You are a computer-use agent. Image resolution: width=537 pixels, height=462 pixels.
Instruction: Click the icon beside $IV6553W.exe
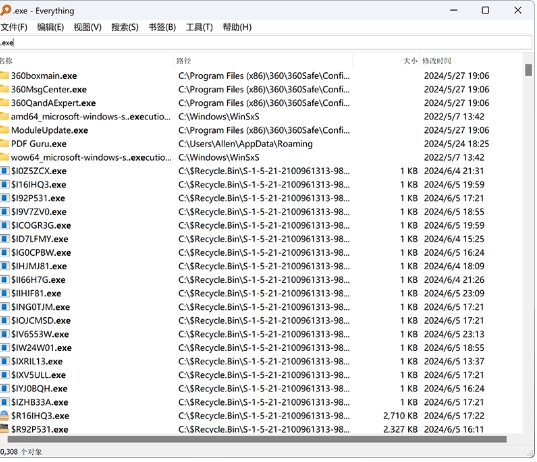point(4,334)
